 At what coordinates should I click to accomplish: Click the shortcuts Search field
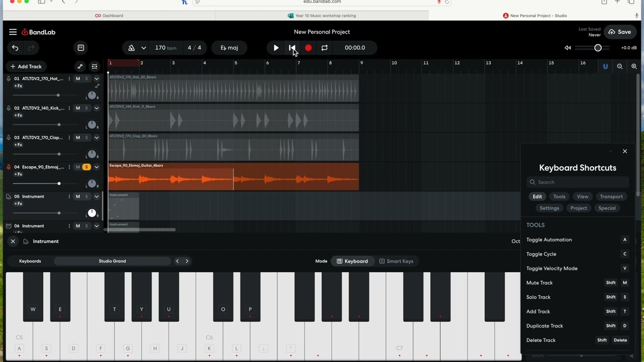(578, 182)
